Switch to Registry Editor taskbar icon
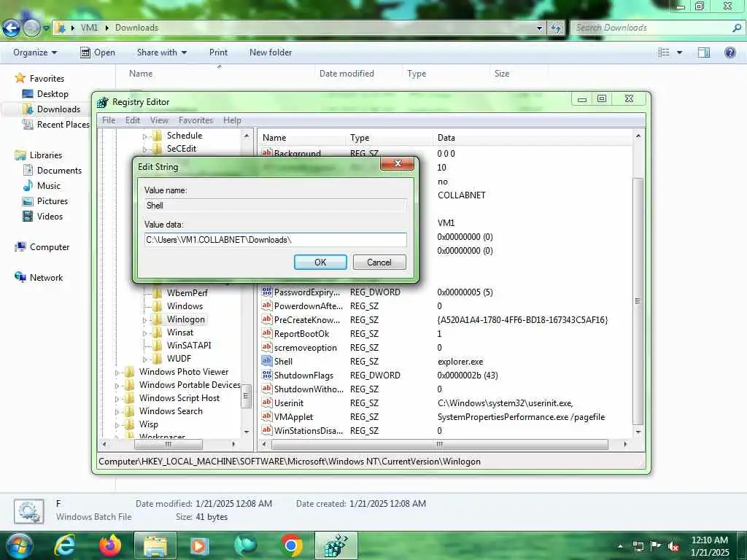This screenshot has width=747, height=560. point(336,545)
